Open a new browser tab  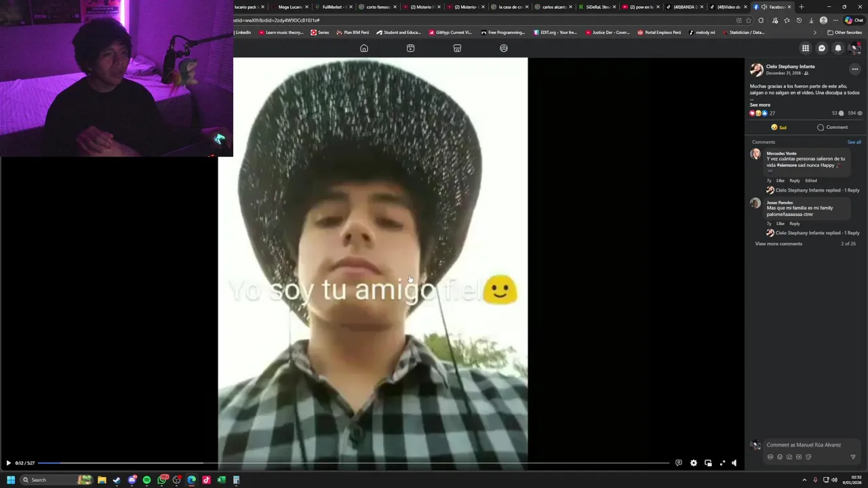click(802, 7)
